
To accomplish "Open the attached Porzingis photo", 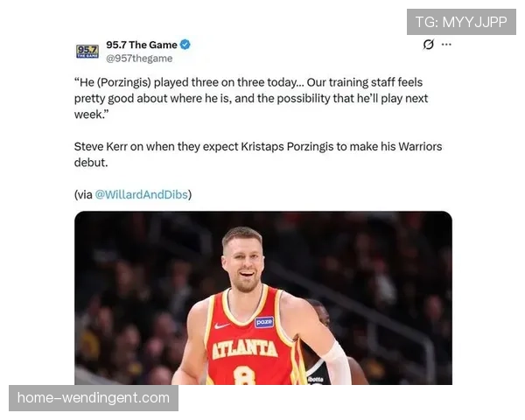I will coord(263,297).
